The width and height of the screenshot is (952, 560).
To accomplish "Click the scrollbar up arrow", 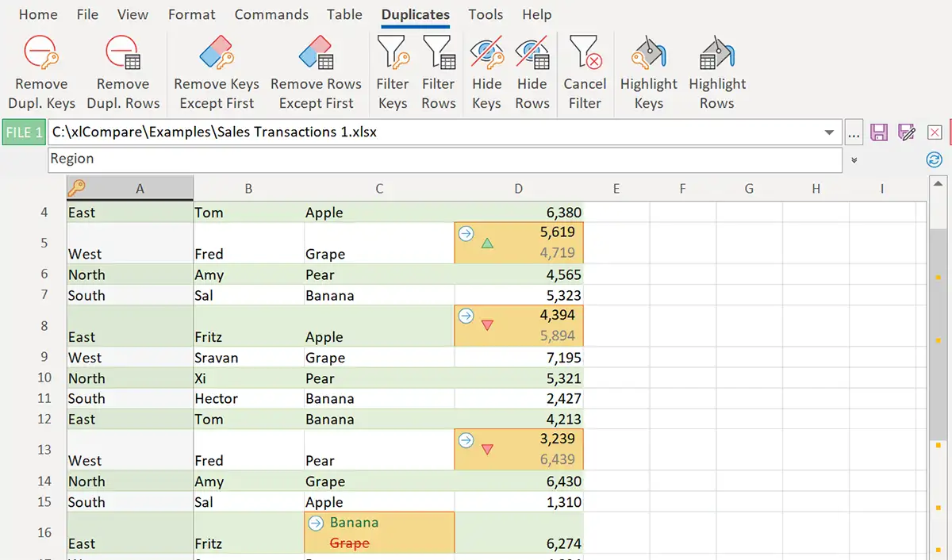I will click(939, 186).
